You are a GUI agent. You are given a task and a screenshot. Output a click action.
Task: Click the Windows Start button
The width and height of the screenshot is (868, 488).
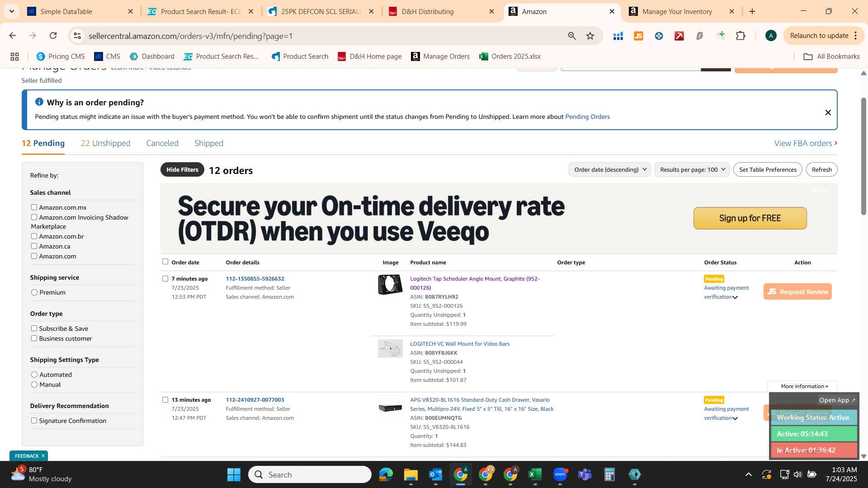[x=234, y=474]
